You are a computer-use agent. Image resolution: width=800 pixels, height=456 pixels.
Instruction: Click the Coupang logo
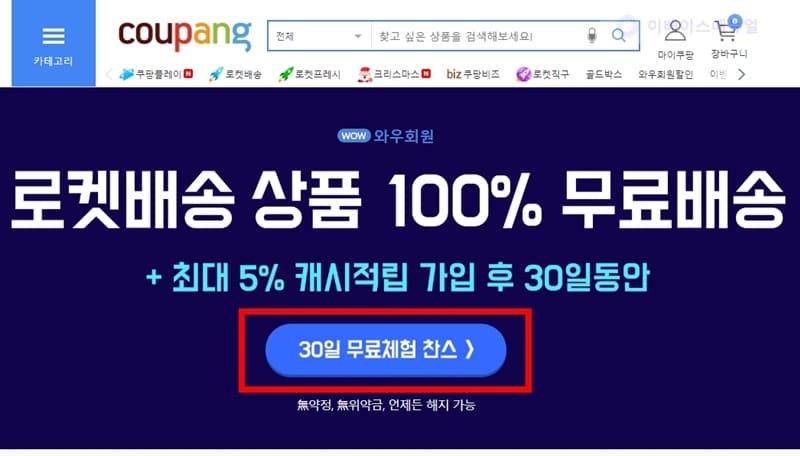point(185,35)
